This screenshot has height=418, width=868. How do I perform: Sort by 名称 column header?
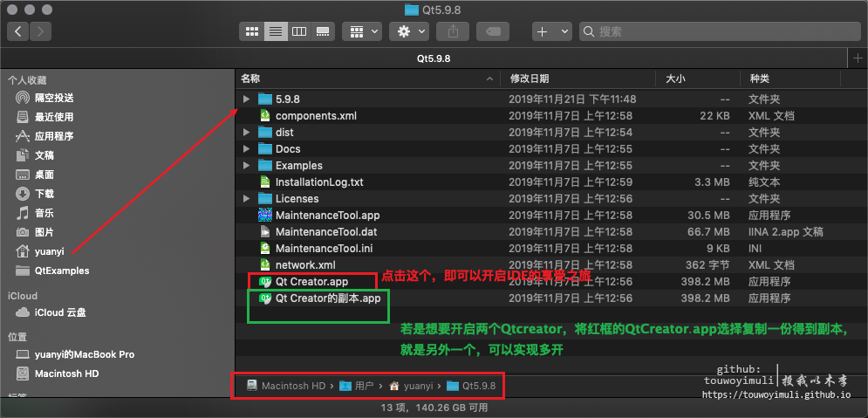[x=367, y=79]
